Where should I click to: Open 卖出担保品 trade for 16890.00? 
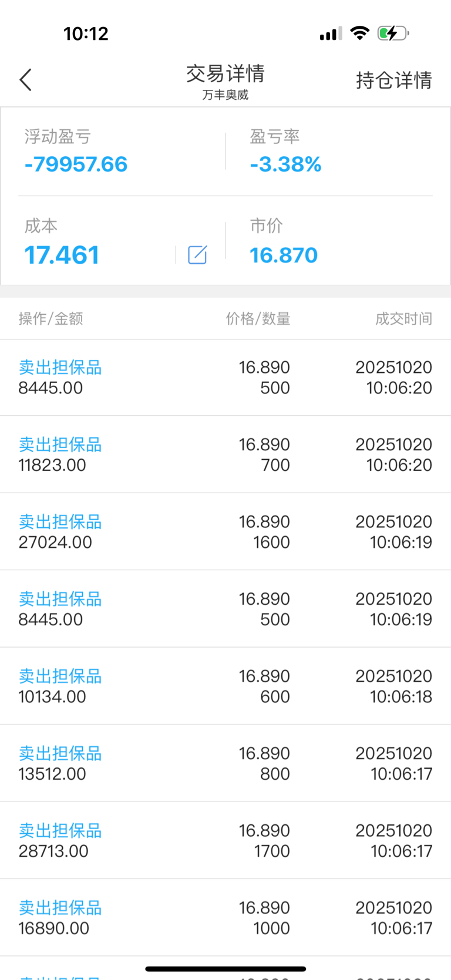[60, 908]
